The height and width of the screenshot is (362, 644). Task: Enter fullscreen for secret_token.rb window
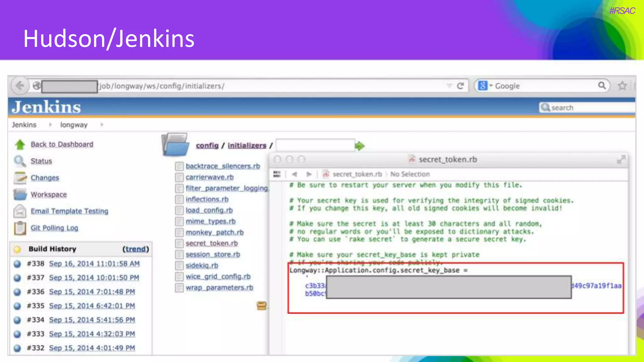621,160
